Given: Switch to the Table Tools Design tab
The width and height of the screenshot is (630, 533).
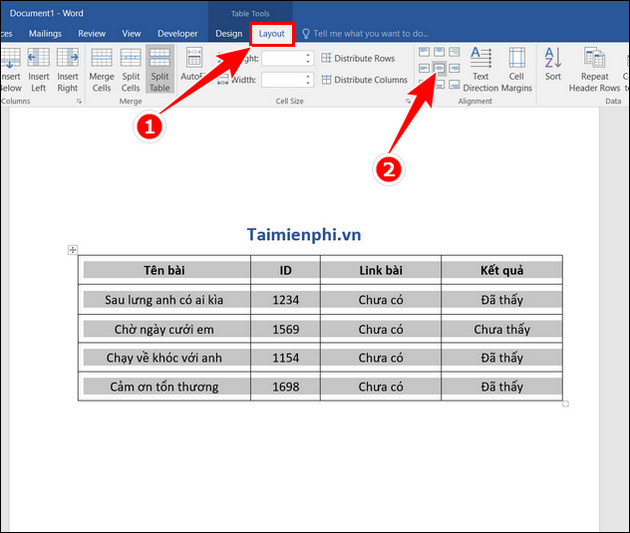Looking at the screenshot, I should point(229,34).
